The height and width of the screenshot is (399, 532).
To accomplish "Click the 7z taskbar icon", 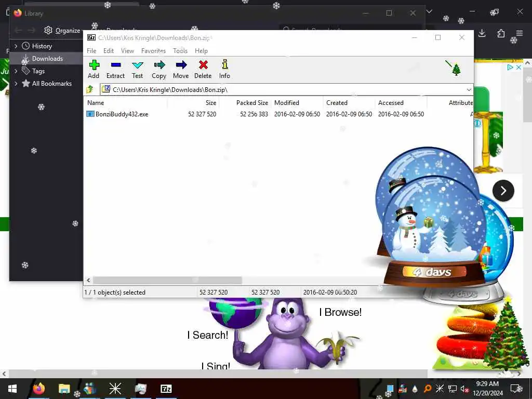I will [x=166, y=389].
